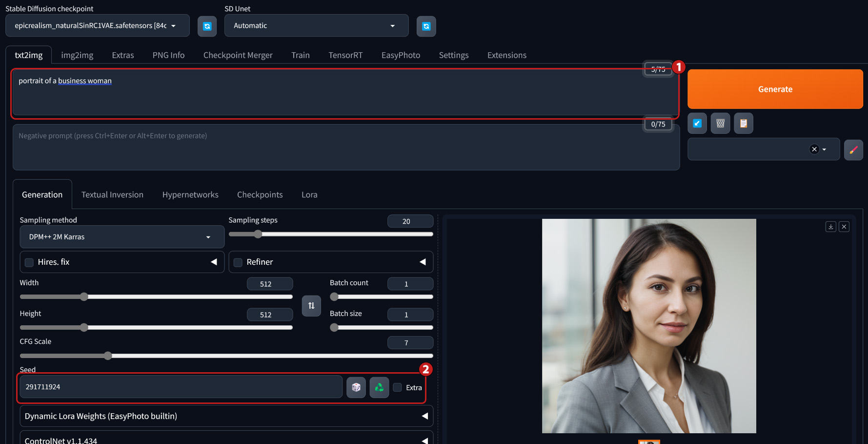Adjust the Height slider

pyautogui.click(x=156, y=328)
